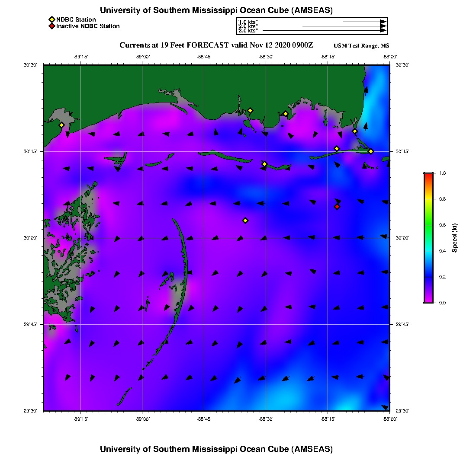Select the westernmost yellow NDBC station marker

point(61,125)
